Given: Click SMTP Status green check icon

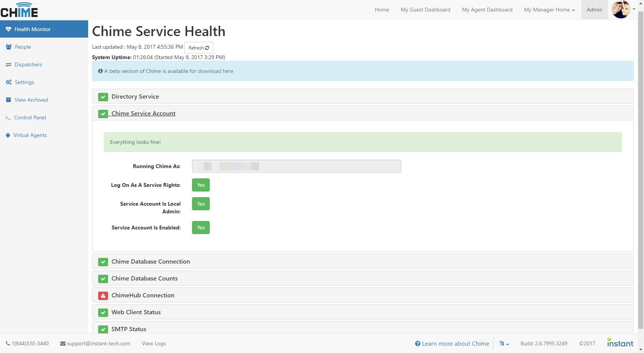Looking at the screenshot, I should click(x=103, y=329).
